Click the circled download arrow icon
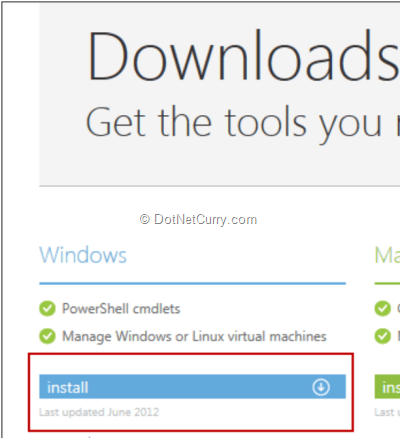Viewport: 400px width, 438px height. coord(321,387)
